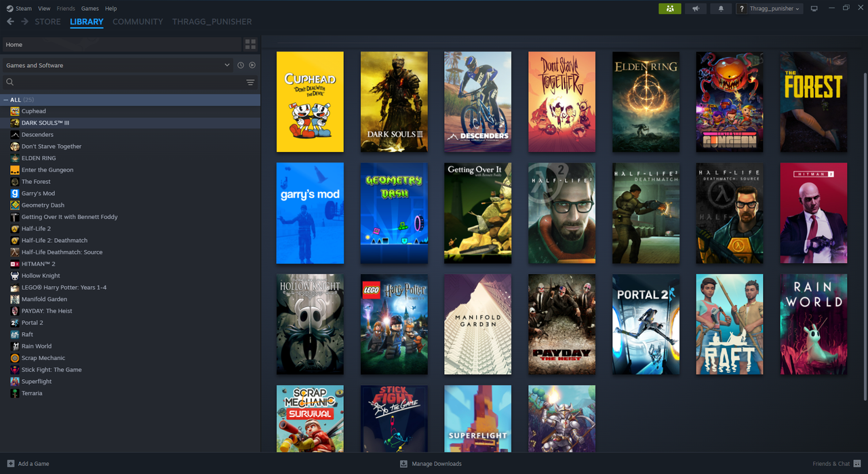Click the Home button in sidebar
The height and width of the screenshot is (474, 868).
pyautogui.click(x=122, y=44)
